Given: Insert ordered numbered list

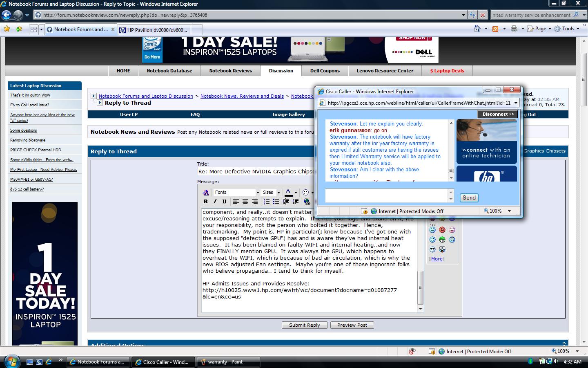Looking at the screenshot, I should [x=266, y=202].
